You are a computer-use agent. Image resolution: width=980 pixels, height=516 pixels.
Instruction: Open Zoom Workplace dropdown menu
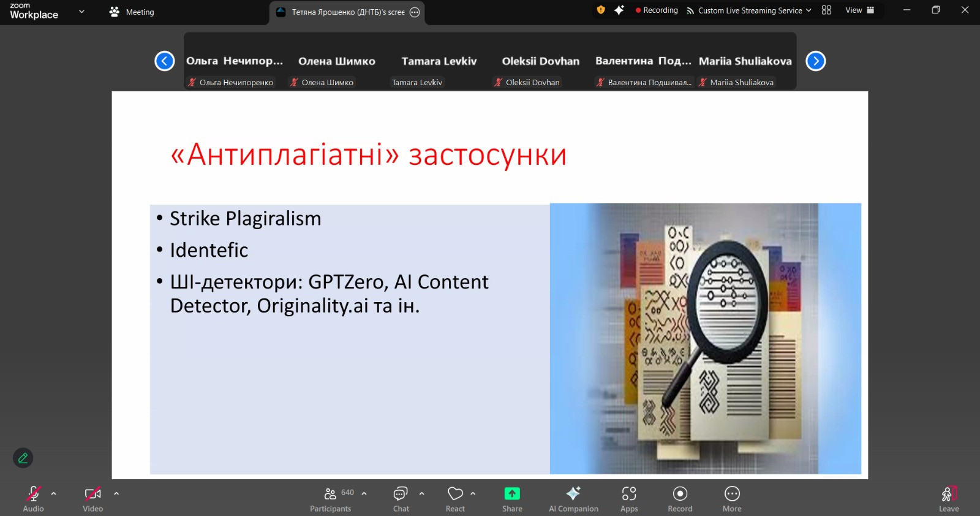tap(81, 11)
